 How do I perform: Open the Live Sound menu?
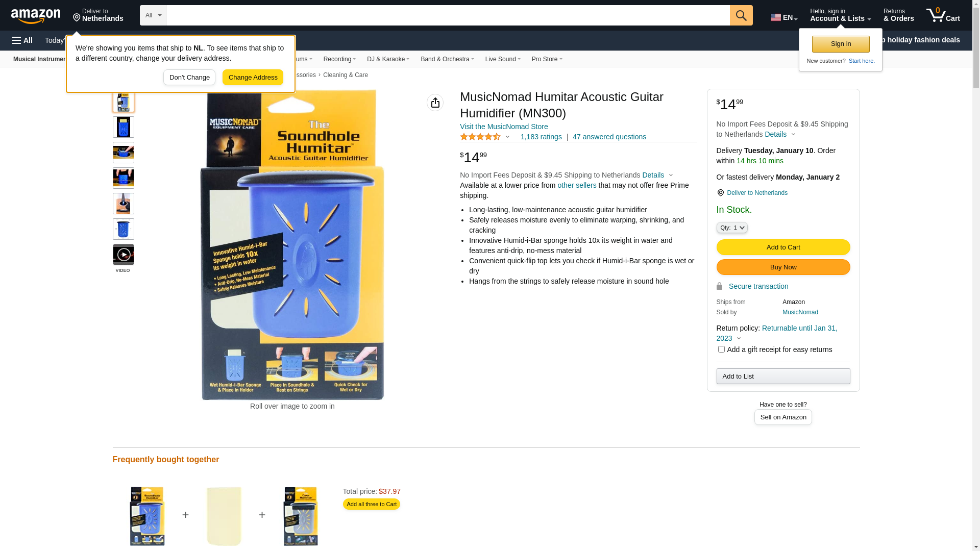[503, 59]
